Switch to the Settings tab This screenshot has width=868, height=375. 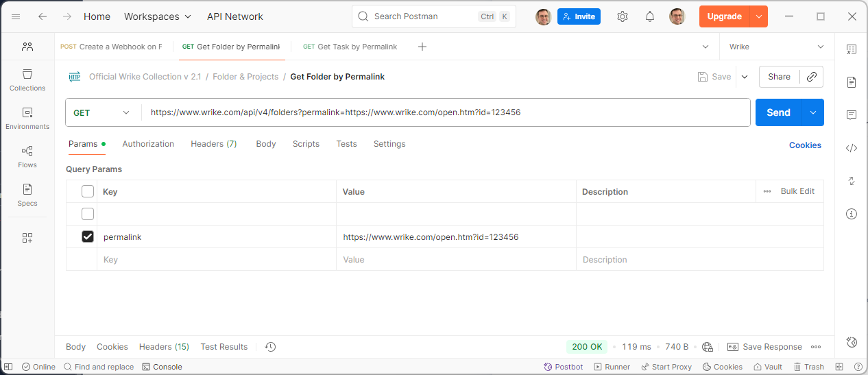coord(389,144)
